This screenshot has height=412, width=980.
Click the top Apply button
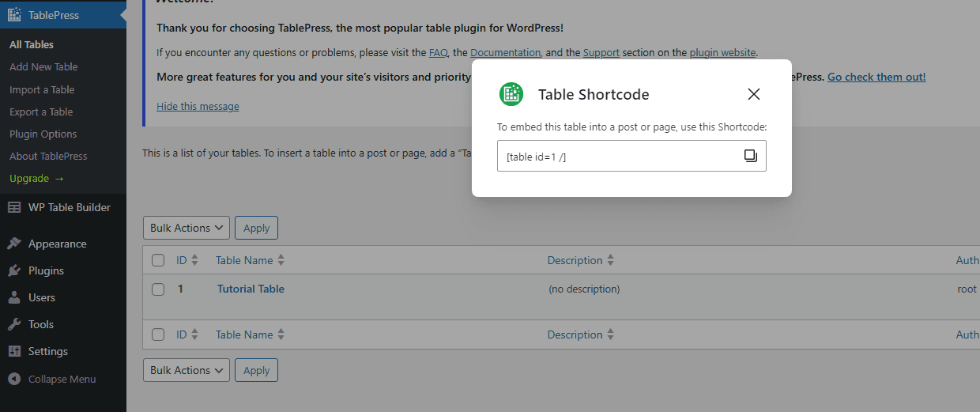(256, 228)
